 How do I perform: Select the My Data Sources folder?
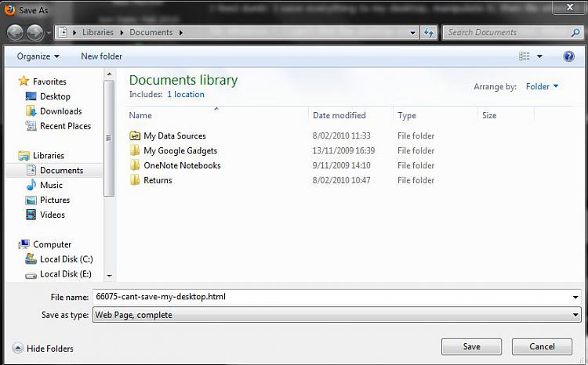click(175, 136)
